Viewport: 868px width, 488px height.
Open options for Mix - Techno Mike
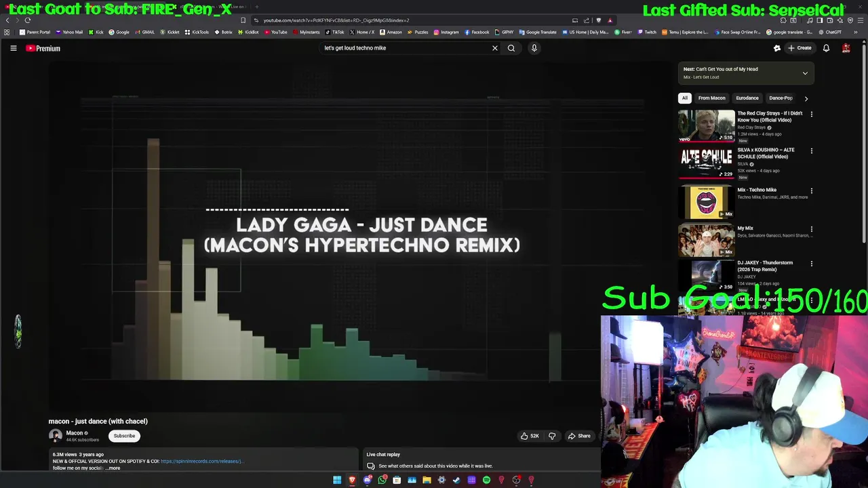tap(812, 191)
